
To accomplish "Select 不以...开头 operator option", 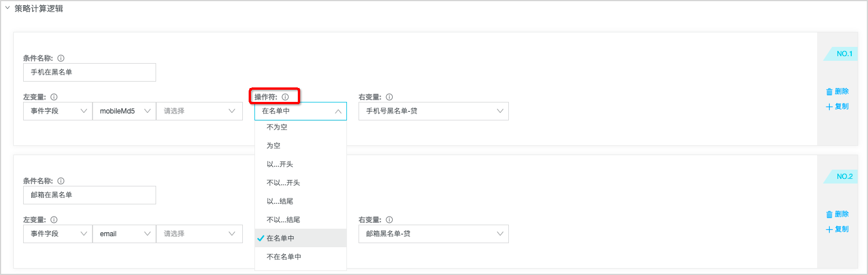I will coord(301,183).
